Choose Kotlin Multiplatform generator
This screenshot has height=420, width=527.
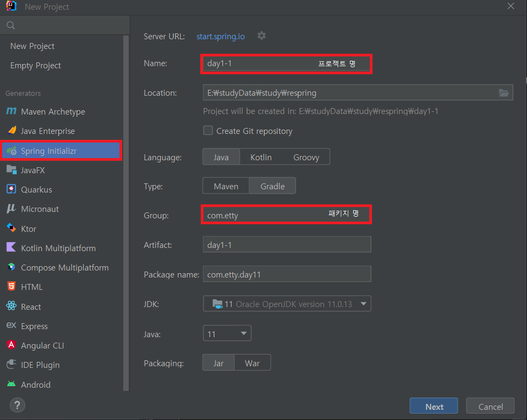click(61, 248)
